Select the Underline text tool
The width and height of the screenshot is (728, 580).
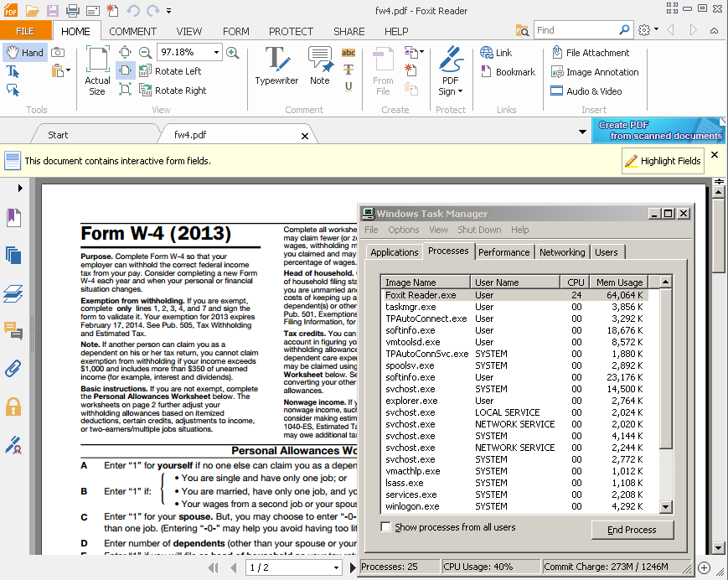(x=349, y=86)
